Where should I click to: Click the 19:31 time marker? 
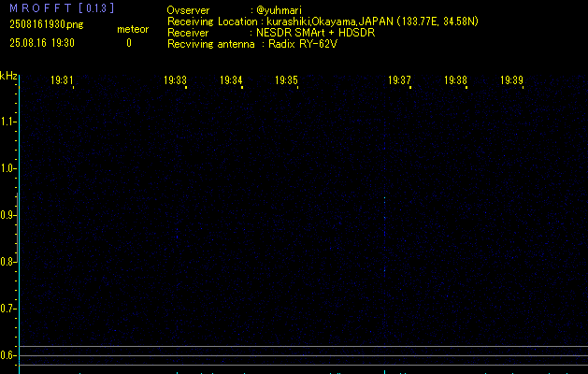coord(62,80)
